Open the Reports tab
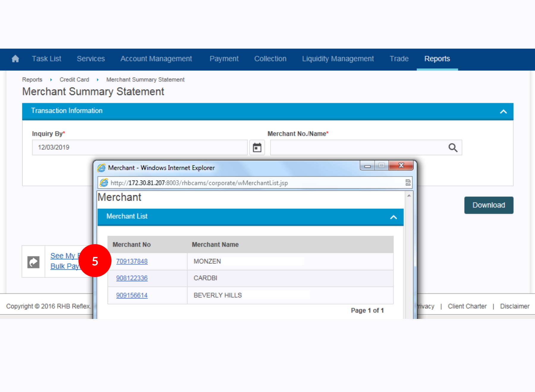 [x=437, y=59]
